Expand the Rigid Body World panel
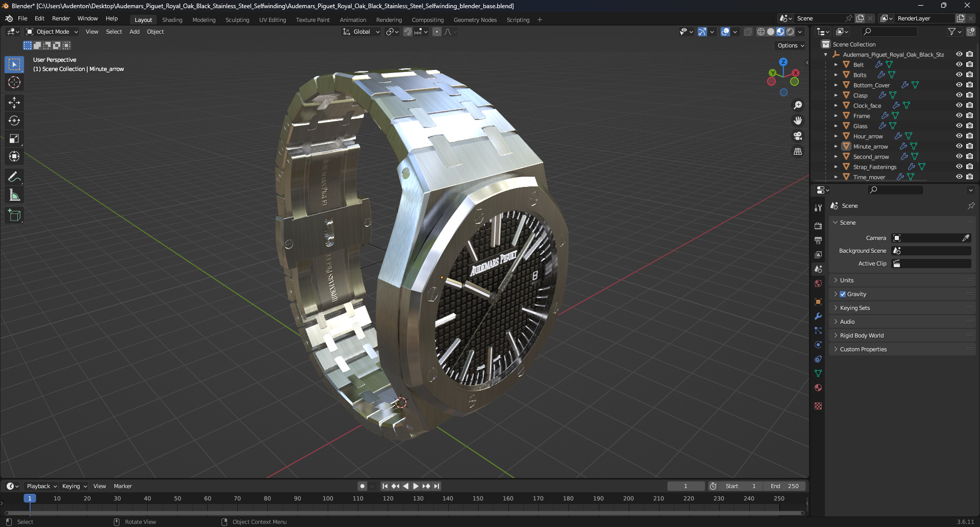Screen dimensions: 980x527 902,336
